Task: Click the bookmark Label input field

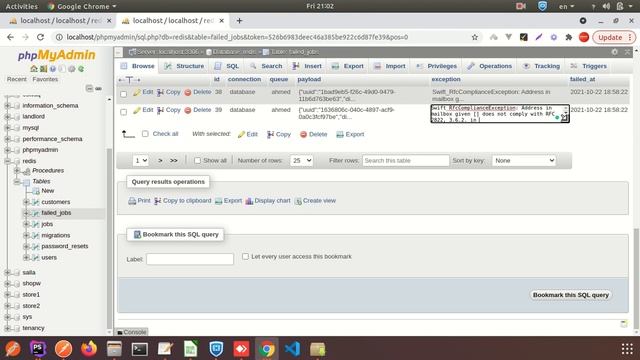Action: tap(190, 259)
